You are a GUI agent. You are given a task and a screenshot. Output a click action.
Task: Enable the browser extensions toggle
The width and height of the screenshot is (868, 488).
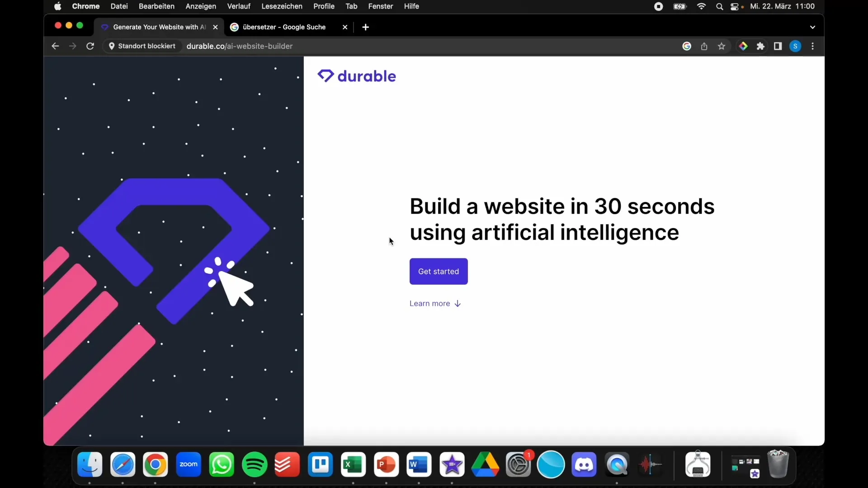point(761,46)
